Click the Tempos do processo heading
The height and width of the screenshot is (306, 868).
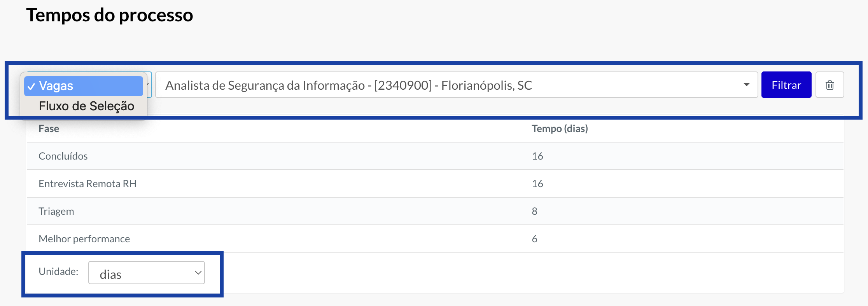[x=109, y=16]
